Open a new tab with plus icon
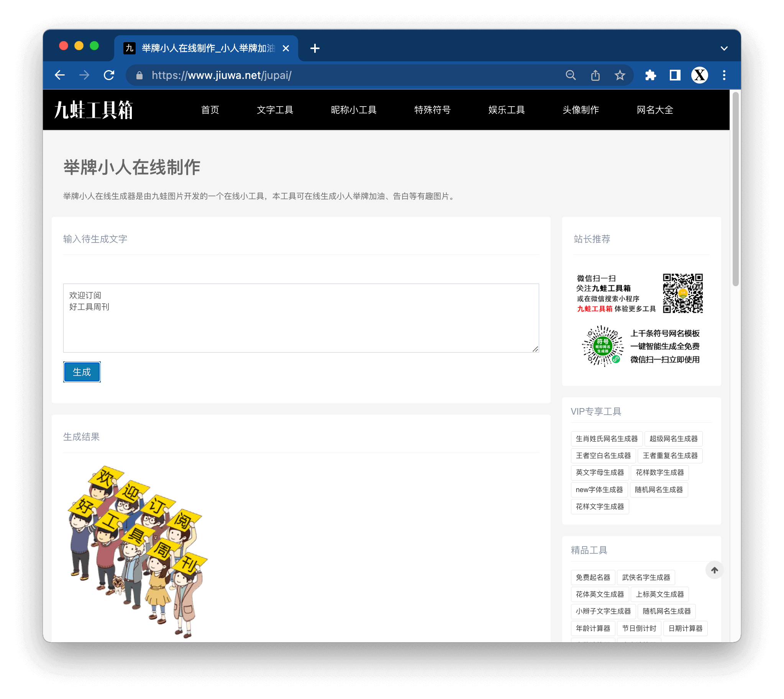The height and width of the screenshot is (699, 784). (315, 48)
